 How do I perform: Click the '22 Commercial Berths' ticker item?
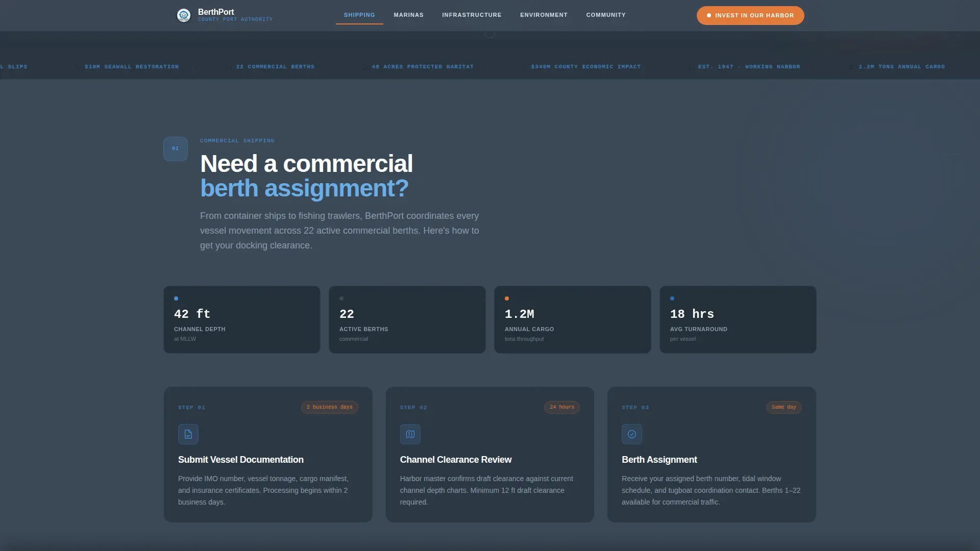[x=275, y=67]
